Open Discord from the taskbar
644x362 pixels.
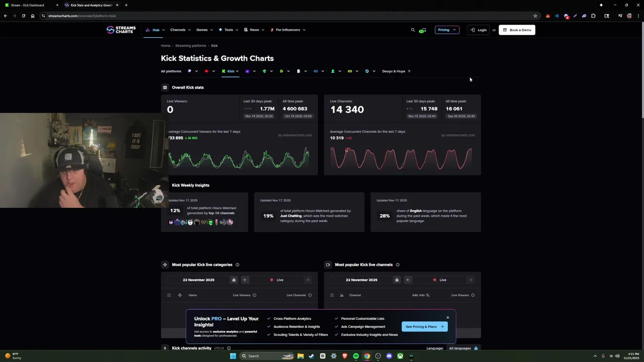coord(389,356)
